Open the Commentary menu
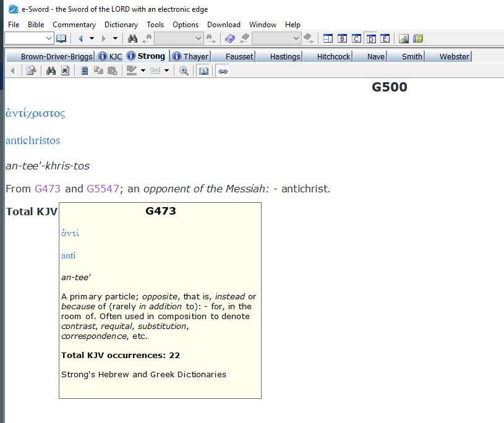This screenshot has height=423, width=504. pyautogui.click(x=74, y=25)
